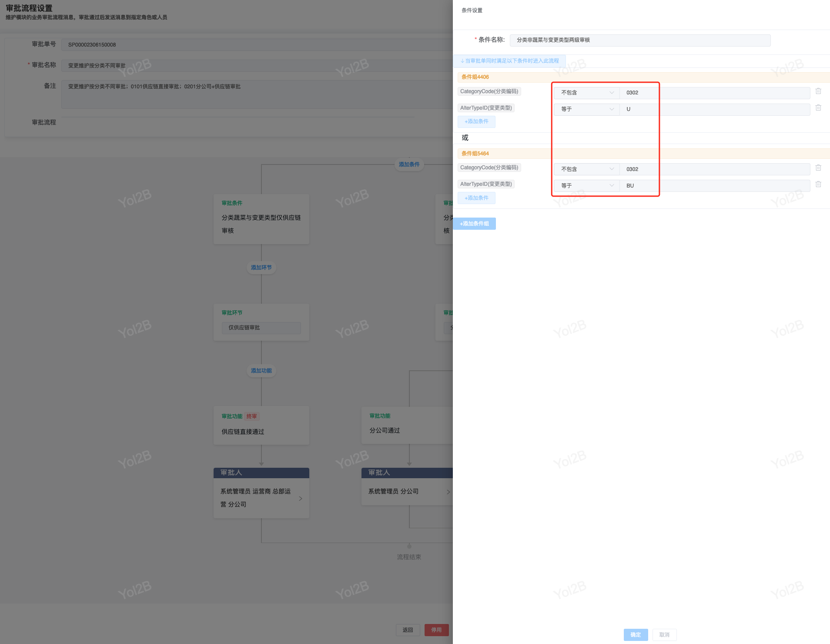The image size is (830, 644).
Task: Click the 0302 value field in 条件组5464
Action: 715,169
